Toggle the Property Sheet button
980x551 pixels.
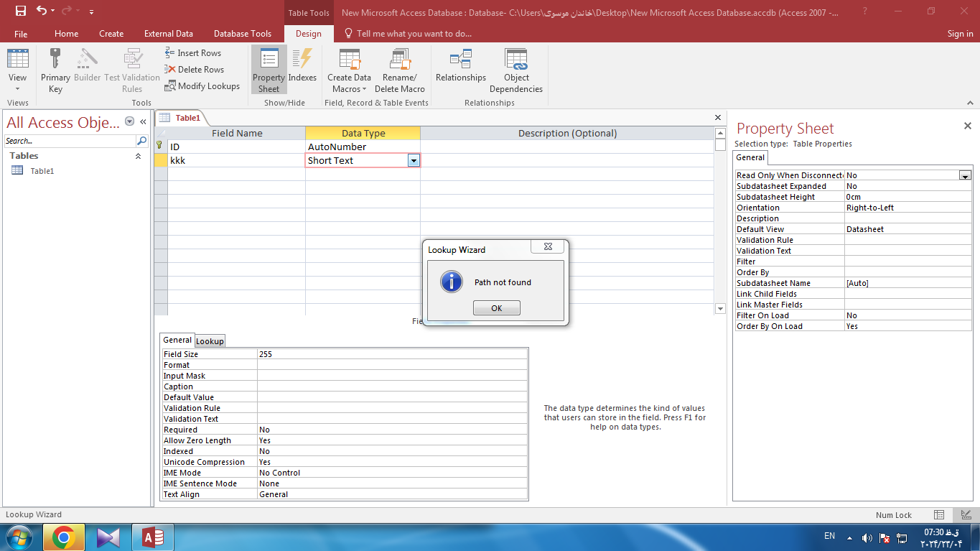click(x=269, y=70)
